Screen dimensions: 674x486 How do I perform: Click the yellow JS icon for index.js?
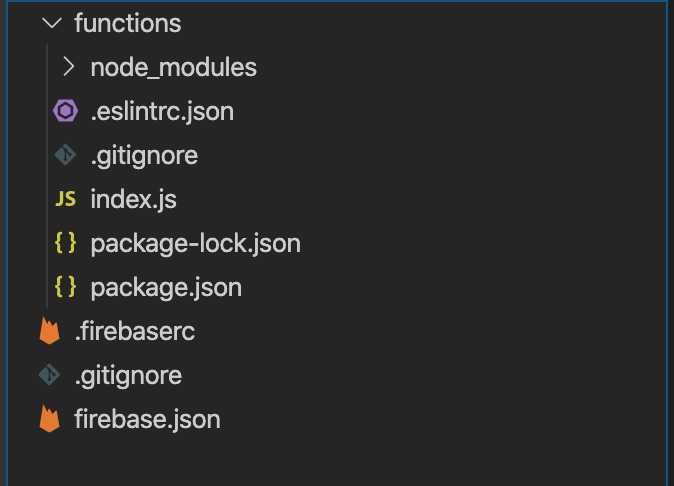coord(65,199)
